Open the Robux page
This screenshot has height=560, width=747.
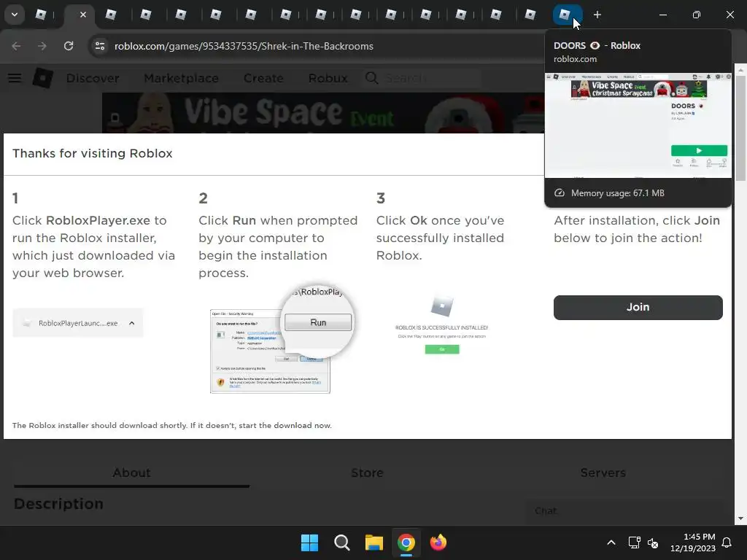[x=328, y=78]
